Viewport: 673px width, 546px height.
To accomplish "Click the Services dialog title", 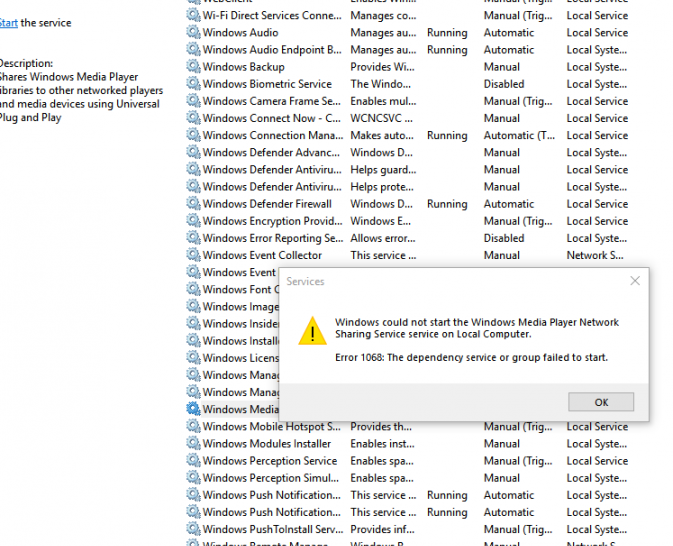I will 305,282.
